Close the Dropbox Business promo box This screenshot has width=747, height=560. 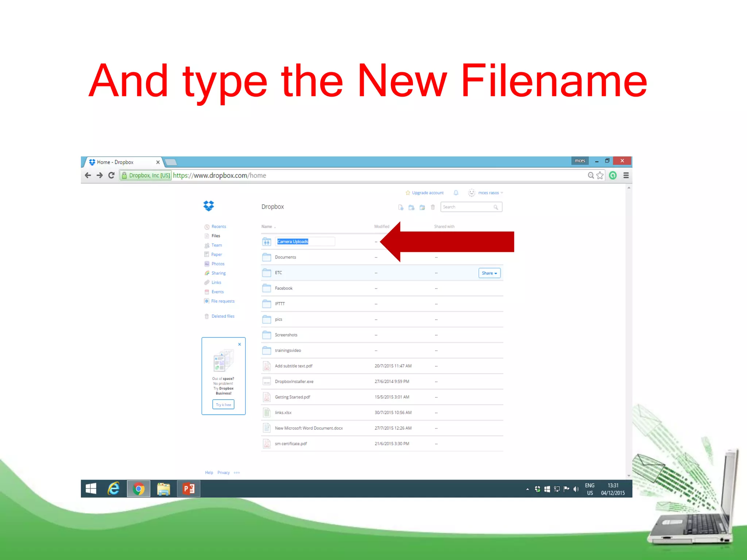pyautogui.click(x=240, y=344)
